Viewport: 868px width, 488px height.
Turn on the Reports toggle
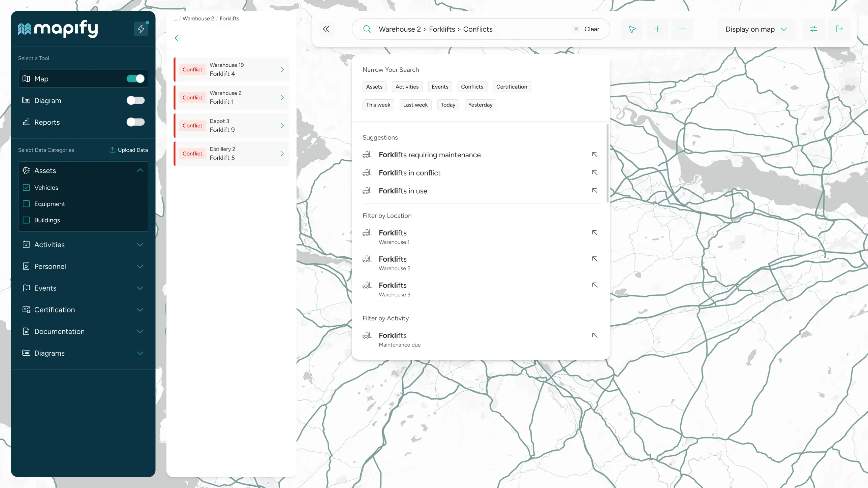(135, 122)
